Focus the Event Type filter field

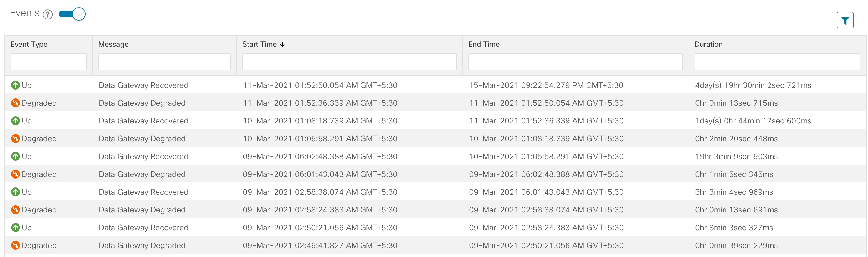pos(49,62)
